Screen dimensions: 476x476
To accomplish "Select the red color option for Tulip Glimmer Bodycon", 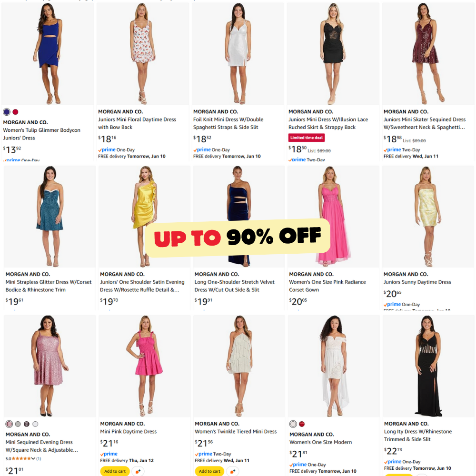I will point(16,112).
